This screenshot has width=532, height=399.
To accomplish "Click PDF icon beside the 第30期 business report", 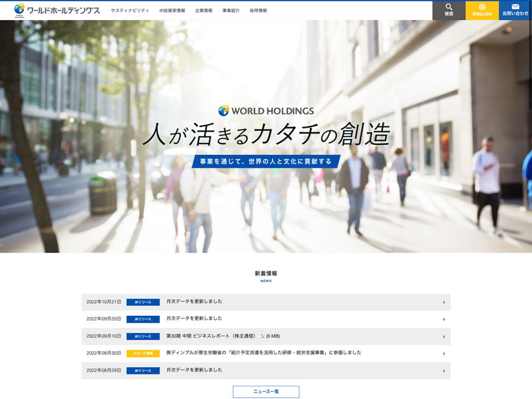I will coord(263,336).
